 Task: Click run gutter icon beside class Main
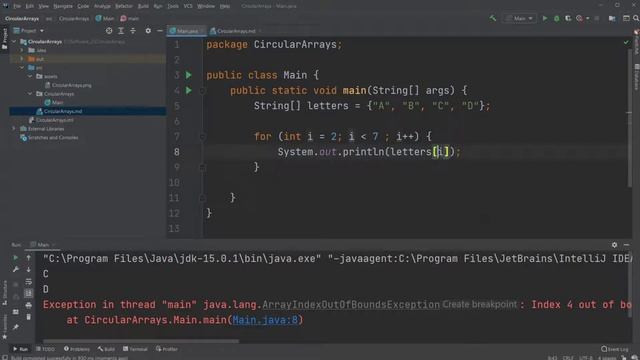coord(189,75)
